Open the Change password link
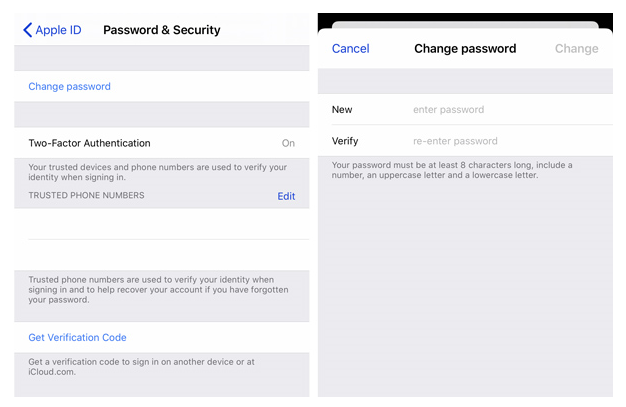This screenshot has height=407, width=626. click(x=70, y=87)
